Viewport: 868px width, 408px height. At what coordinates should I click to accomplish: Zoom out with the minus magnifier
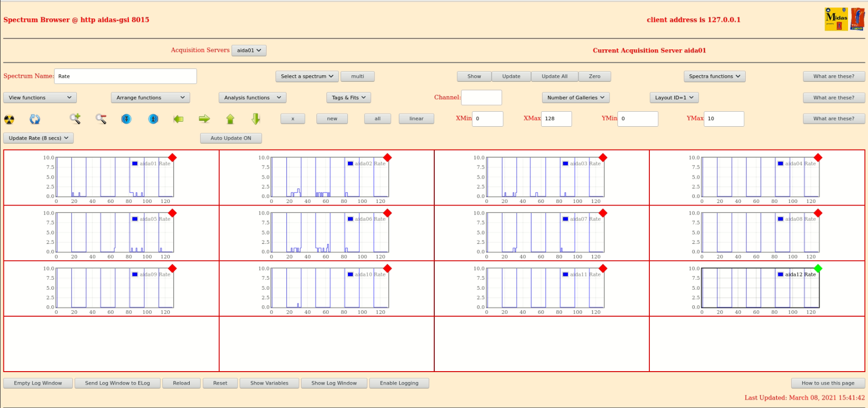tap(101, 119)
